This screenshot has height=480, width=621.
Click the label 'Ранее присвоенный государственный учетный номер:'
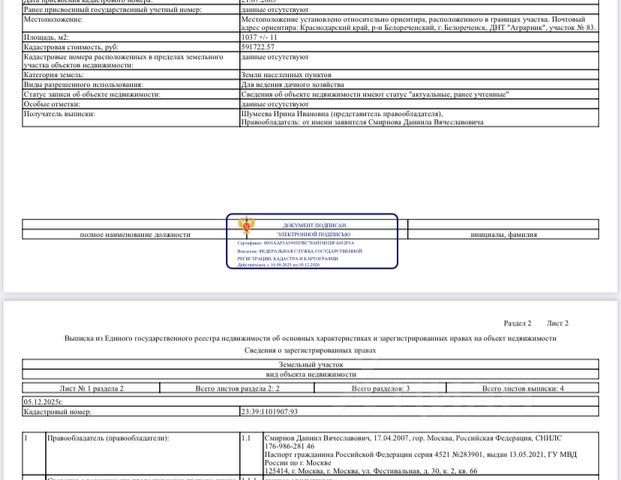[x=112, y=10]
